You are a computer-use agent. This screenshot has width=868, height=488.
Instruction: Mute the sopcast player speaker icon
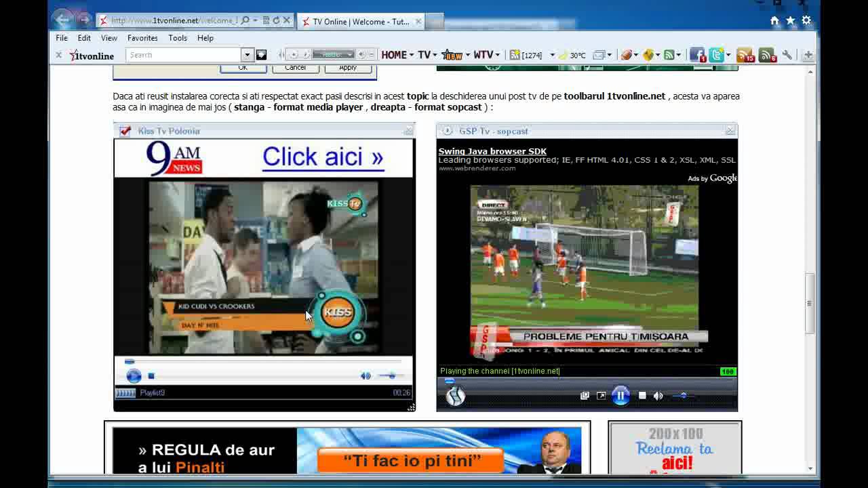[x=658, y=396]
